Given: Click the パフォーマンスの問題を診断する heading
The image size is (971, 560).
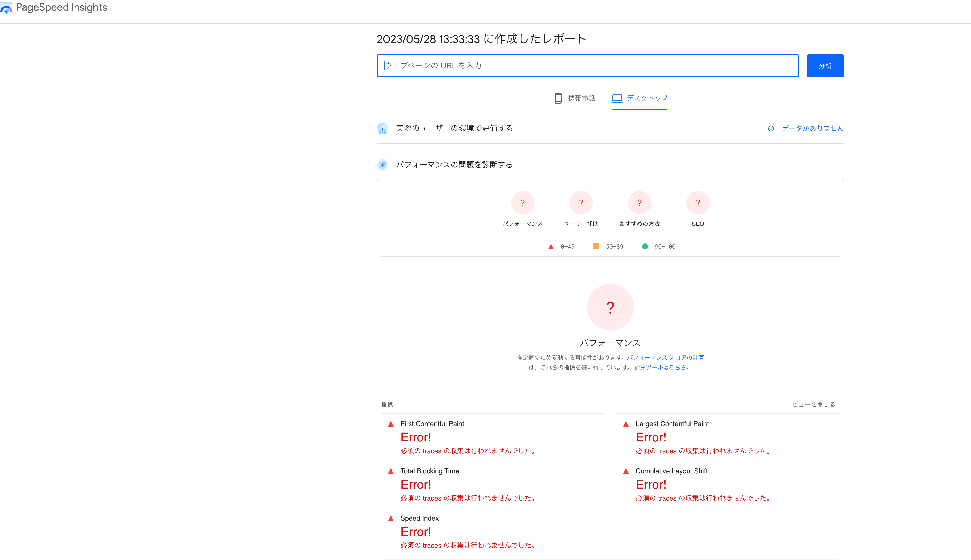Looking at the screenshot, I should click(455, 165).
